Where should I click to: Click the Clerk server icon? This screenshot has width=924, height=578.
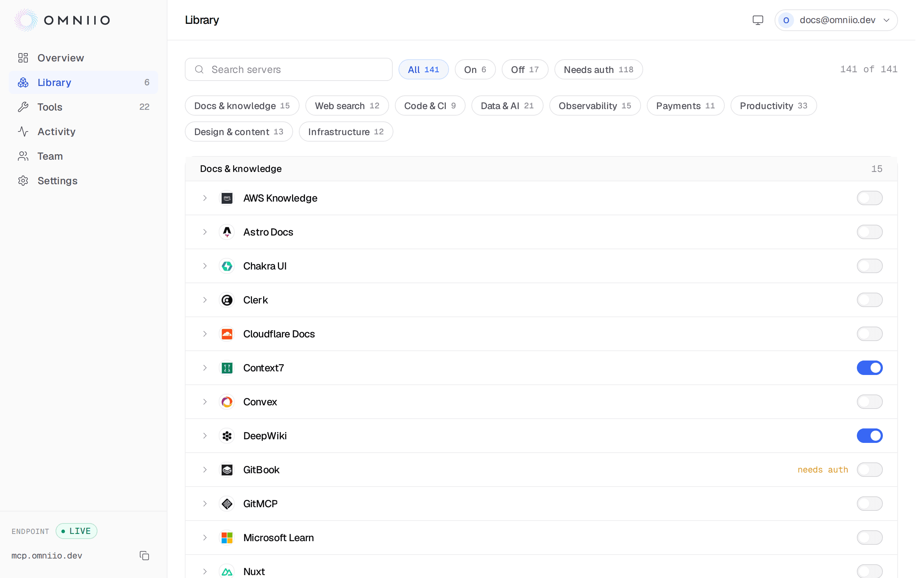click(x=227, y=300)
